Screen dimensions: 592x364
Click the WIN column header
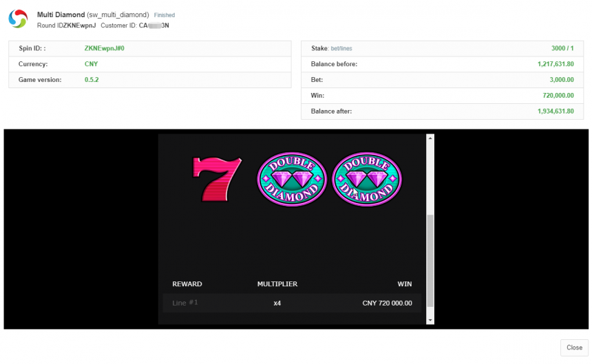pos(404,284)
